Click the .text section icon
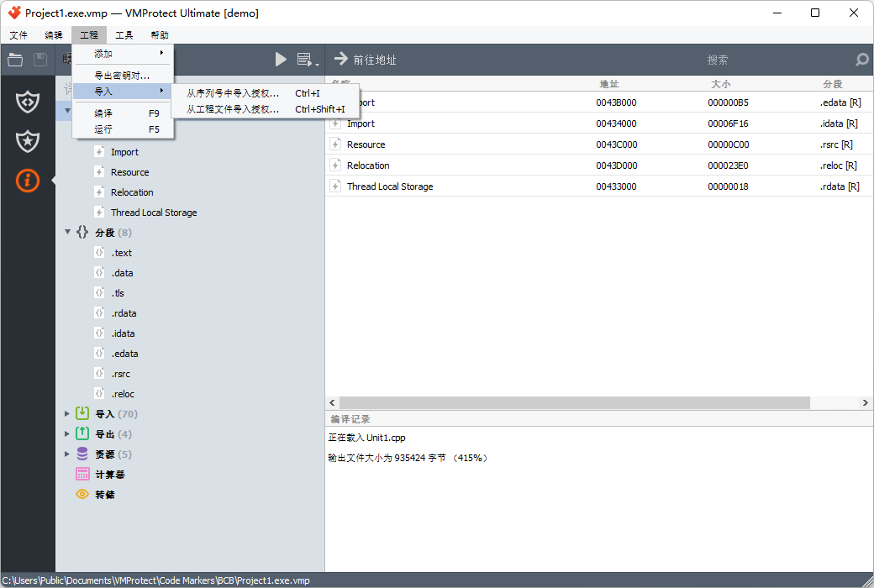This screenshot has height=588, width=874. (99, 253)
